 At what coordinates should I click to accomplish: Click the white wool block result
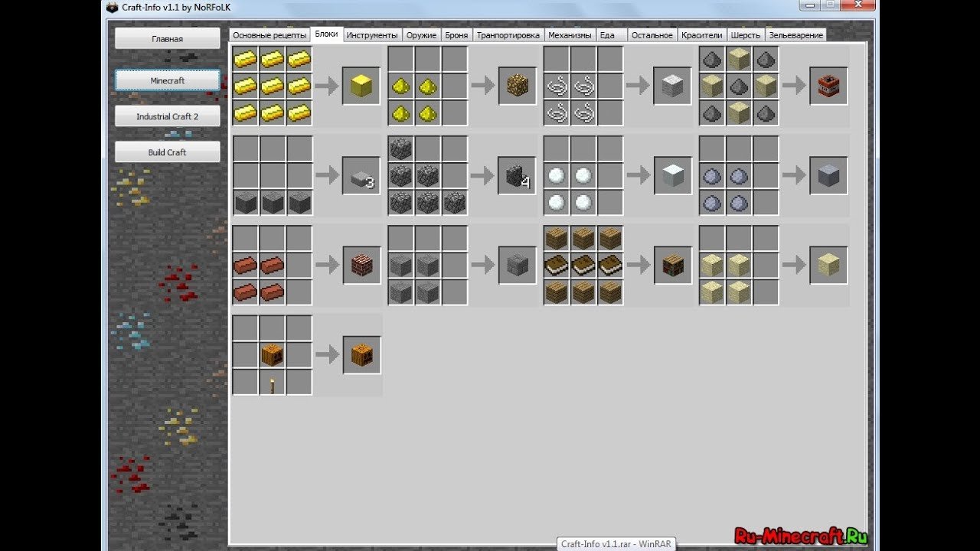pos(672,86)
